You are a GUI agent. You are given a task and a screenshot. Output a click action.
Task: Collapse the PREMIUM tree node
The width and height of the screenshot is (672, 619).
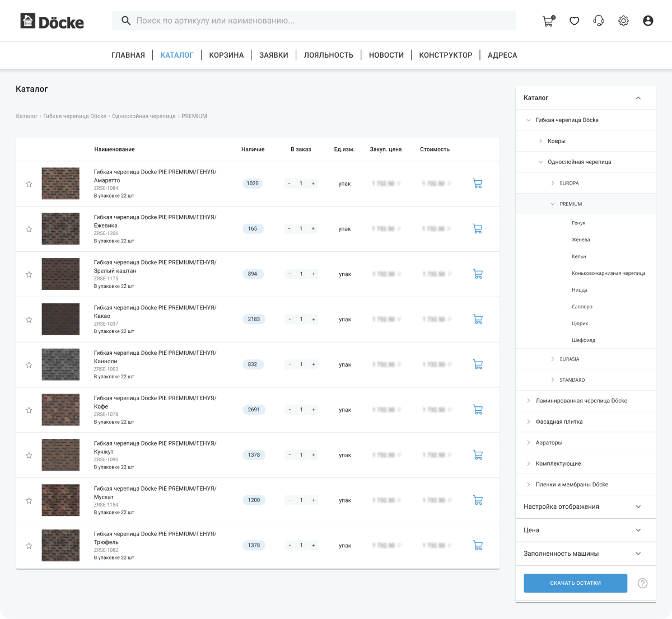click(553, 204)
